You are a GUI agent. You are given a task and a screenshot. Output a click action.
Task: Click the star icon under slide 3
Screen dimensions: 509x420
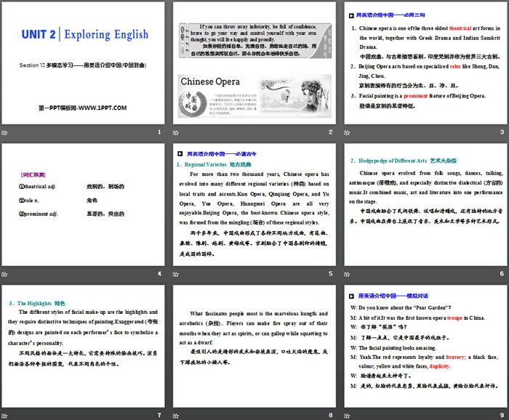point(347,133)
